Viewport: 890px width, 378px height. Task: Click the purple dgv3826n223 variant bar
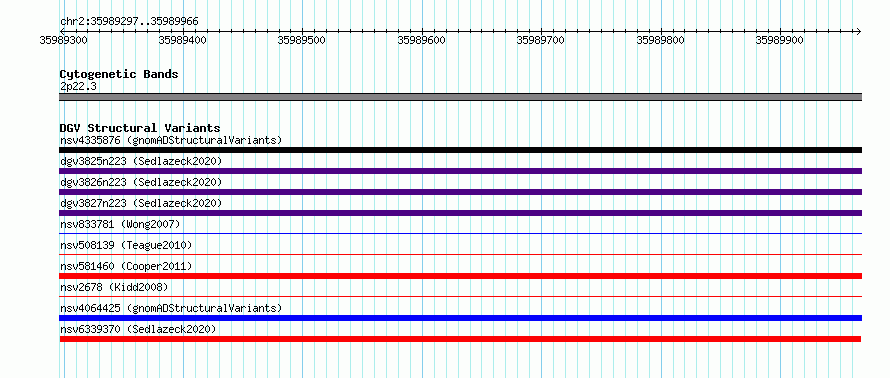coord(461,192)
